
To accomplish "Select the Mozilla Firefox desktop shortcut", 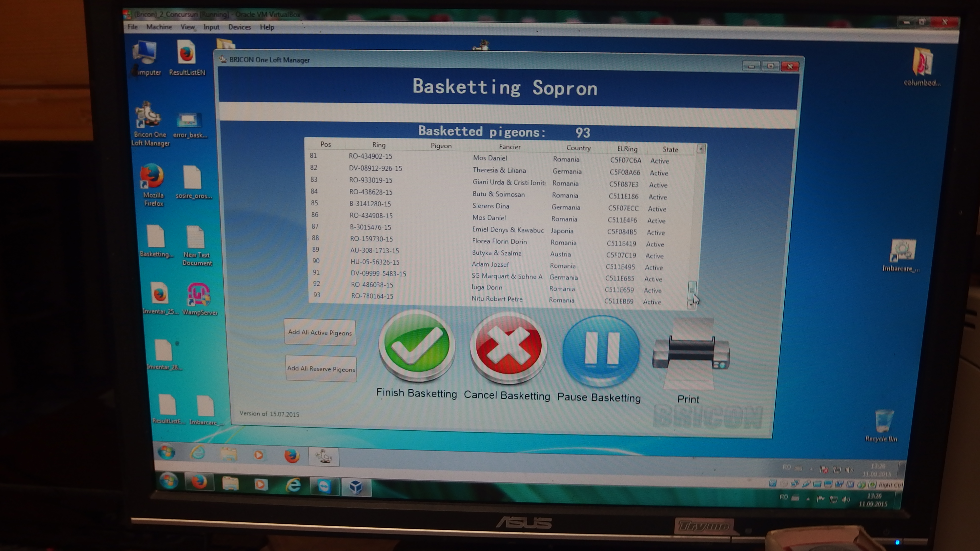I will point(153,185).
